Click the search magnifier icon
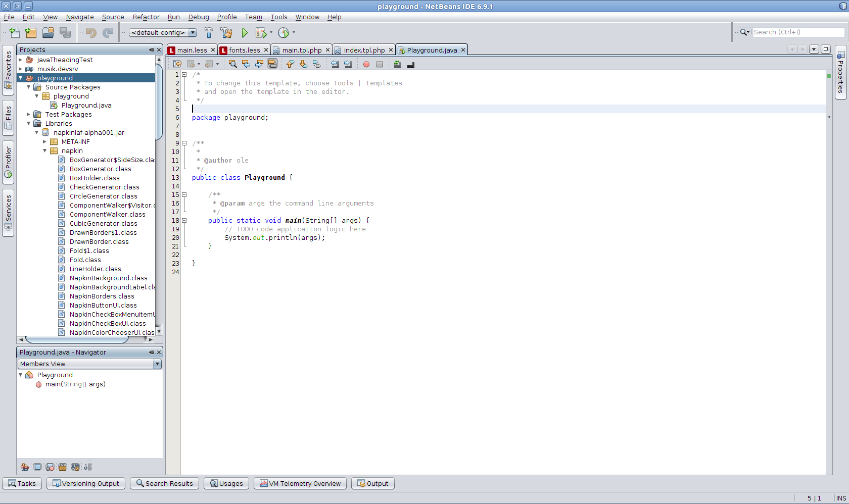The width and height of the screenshot is (849, 504). pyautogui.click(x=744, y=32)
